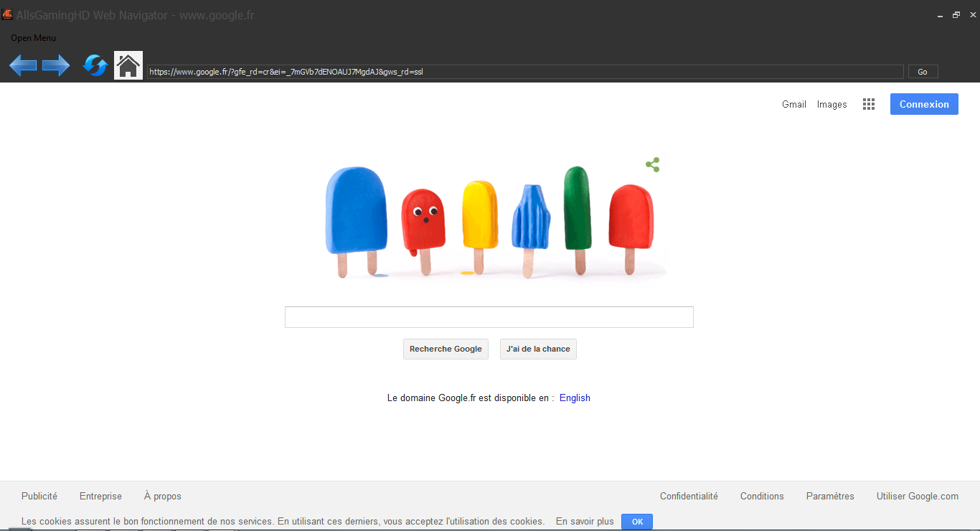Restore the Web Navigator window size
This screenshot has width=980, height=531.
point(956,15)
